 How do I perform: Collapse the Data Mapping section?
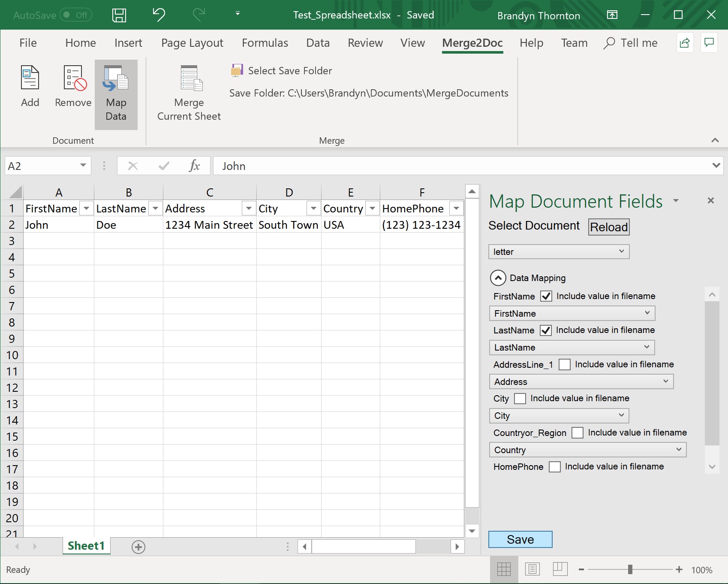point(498,278)
